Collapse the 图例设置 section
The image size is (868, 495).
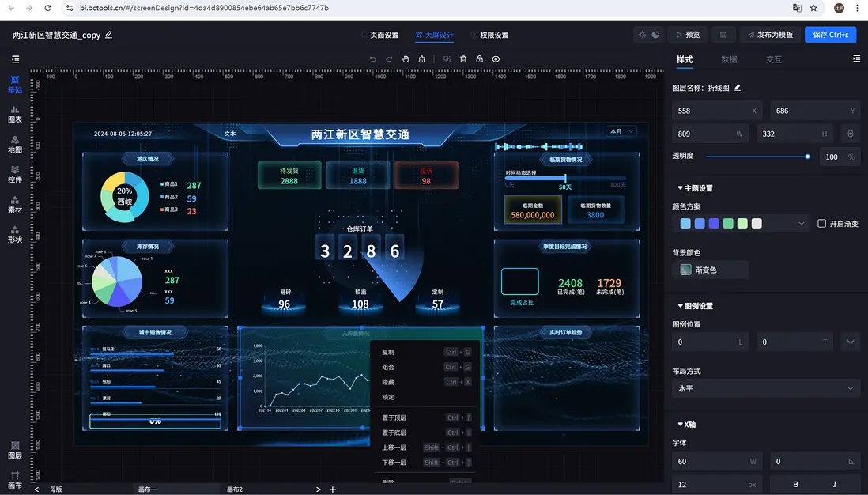[x=696, y=306]
